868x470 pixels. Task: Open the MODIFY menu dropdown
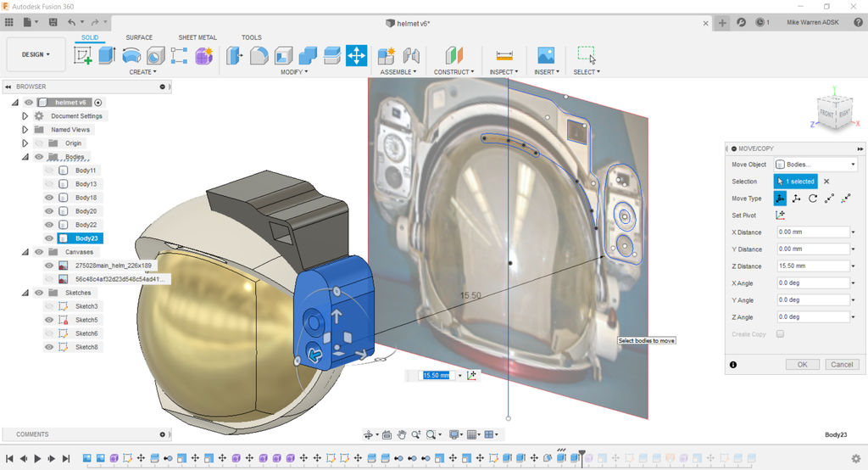[x=294, y=72]
